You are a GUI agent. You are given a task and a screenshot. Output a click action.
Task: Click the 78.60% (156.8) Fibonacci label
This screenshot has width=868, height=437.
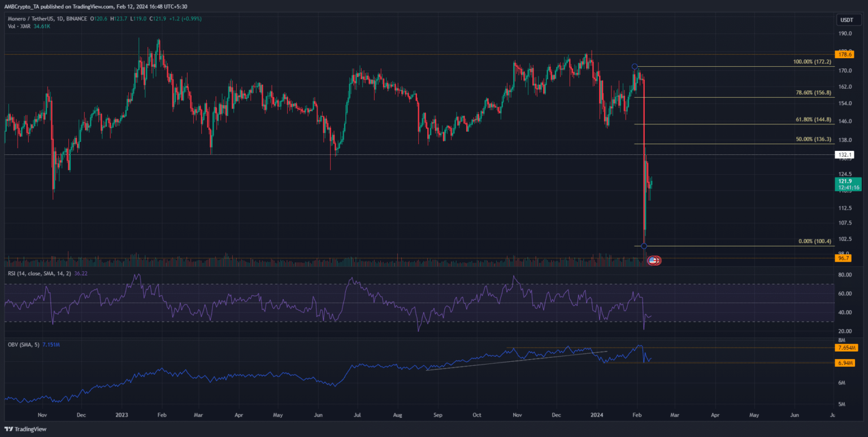click(811, 93)
